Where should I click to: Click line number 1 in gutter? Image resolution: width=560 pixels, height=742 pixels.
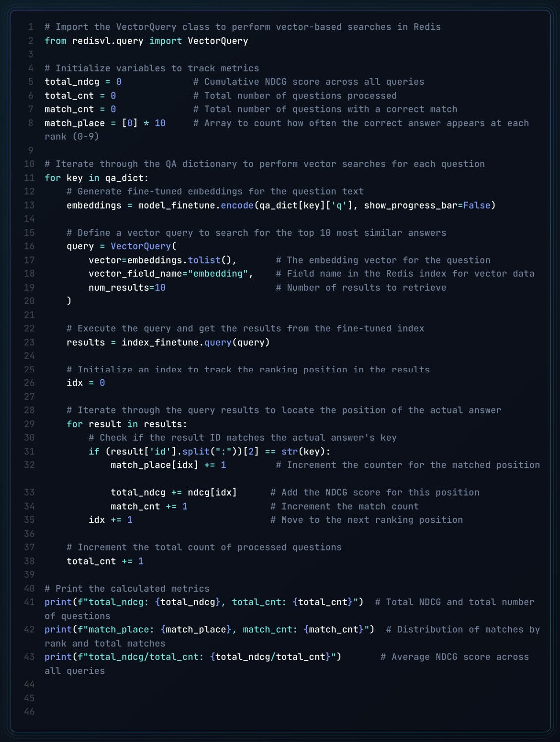[x=30, y=27]
